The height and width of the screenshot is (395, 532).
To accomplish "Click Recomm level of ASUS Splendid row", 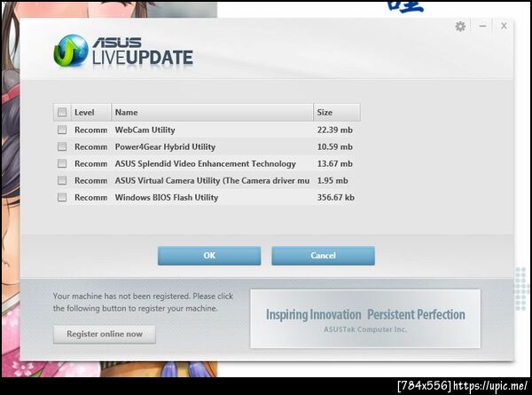I will 91,164.
